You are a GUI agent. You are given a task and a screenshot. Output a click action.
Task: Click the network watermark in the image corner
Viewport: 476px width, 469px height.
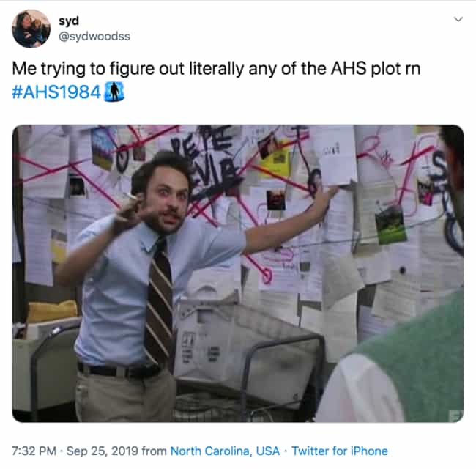point(455,416)
